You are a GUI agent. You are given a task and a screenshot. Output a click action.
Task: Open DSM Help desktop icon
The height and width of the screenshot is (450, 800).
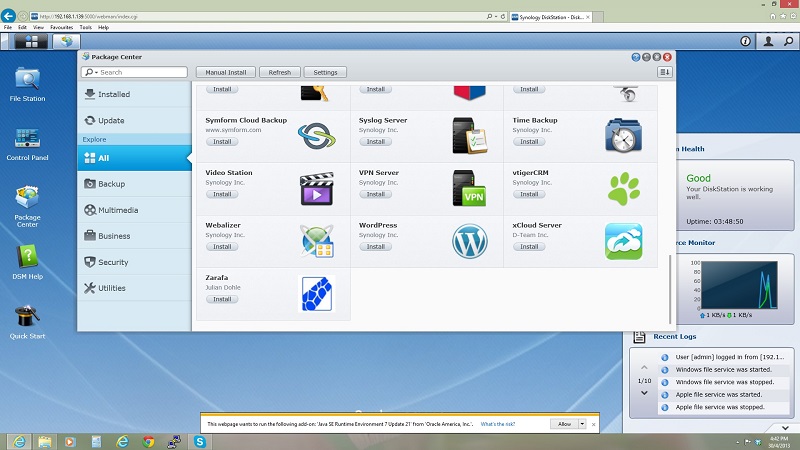point(28,262)
